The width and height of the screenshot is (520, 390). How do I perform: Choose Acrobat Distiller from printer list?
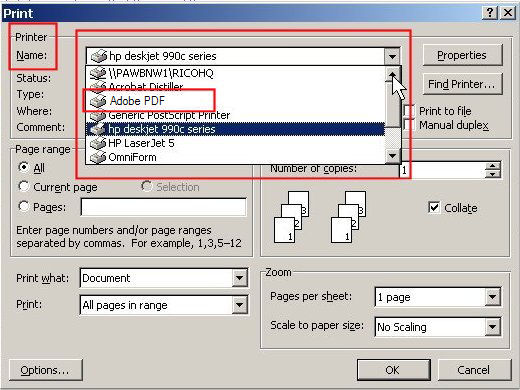click(x=235, y=87)
